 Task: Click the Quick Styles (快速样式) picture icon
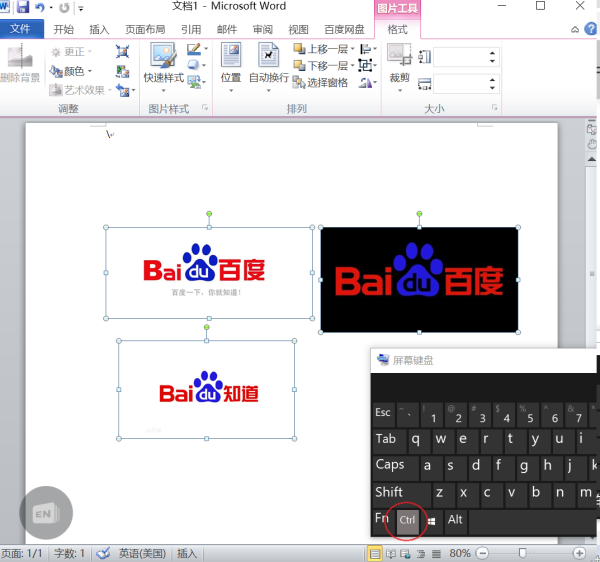(x=163, y=55)
